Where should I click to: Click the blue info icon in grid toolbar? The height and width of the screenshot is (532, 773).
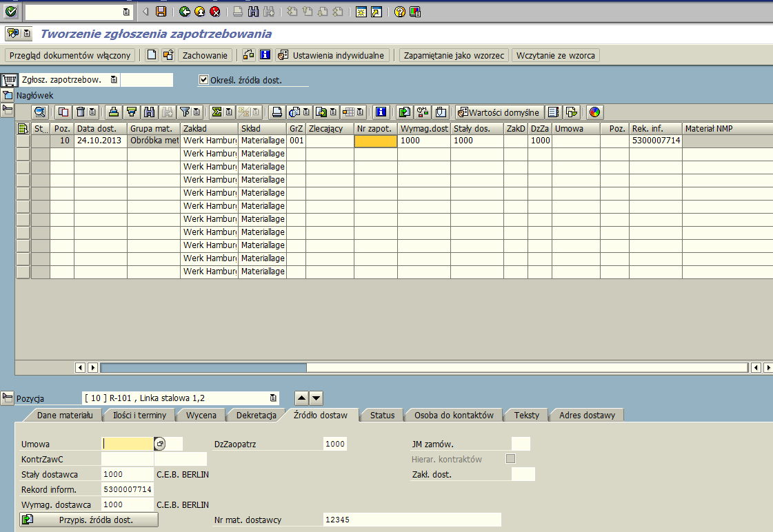(x=381, y=112)
